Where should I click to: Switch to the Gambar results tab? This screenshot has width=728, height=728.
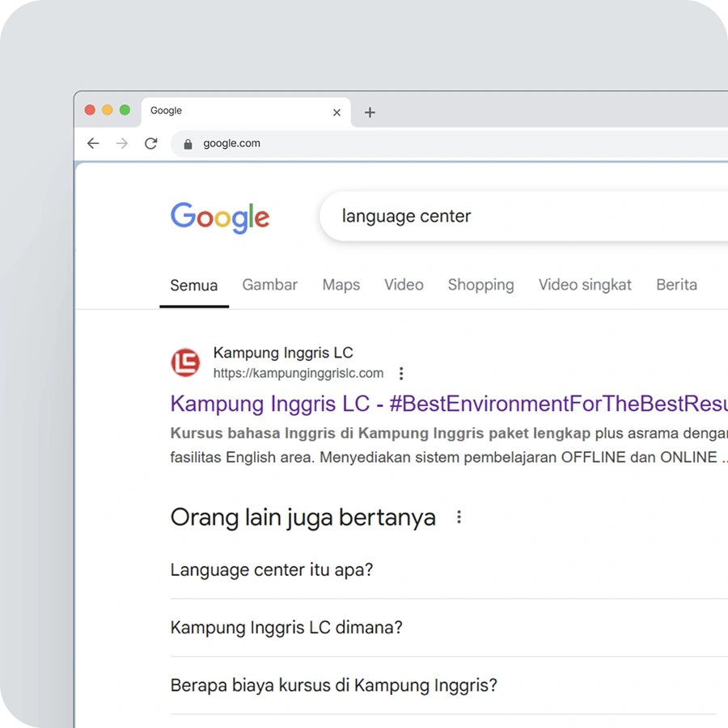click(x=269, y=285)
